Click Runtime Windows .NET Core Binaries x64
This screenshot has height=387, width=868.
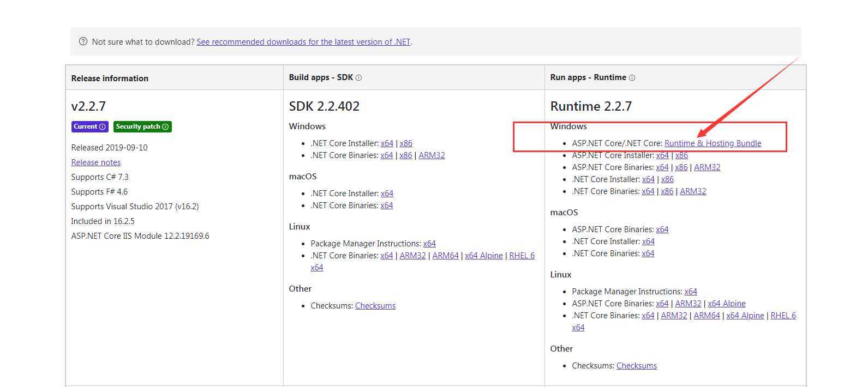pyautogui.click(x=648, y=191)
